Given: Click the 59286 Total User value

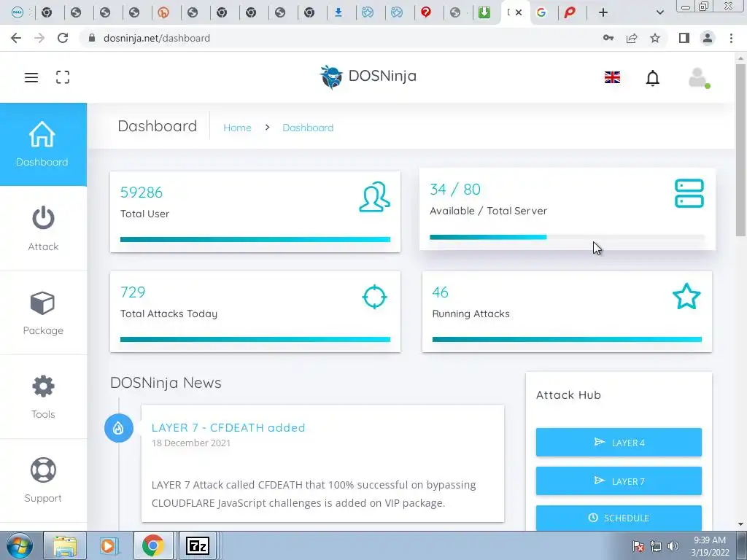Looking at the screenshot, I should point(142,192).
